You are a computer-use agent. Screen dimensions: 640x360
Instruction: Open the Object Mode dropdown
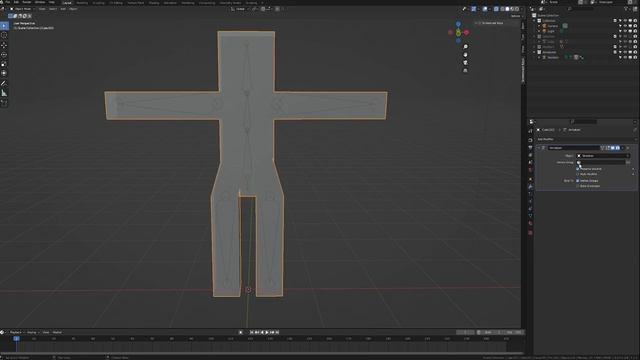pos(22,9)
